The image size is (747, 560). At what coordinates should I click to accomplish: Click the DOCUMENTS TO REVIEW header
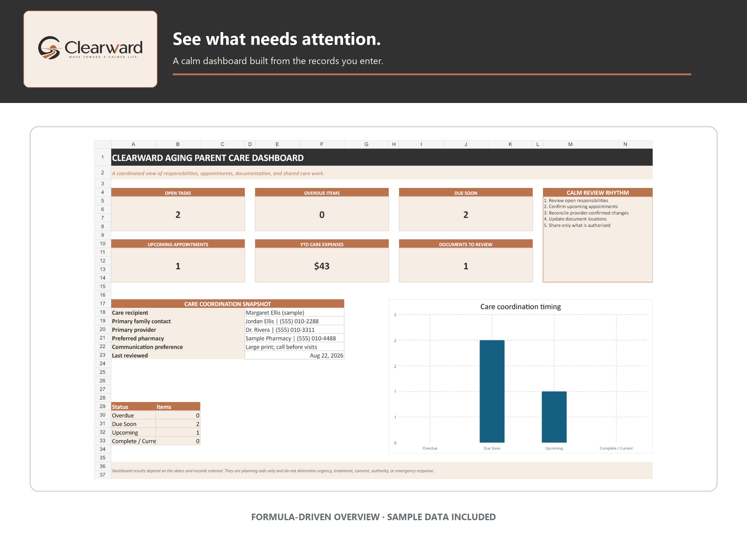(465, 244)
